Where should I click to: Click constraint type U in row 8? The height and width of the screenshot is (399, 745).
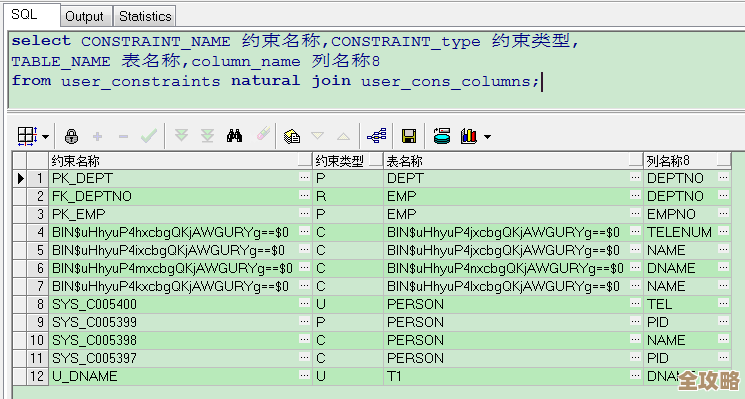[347, 304]
